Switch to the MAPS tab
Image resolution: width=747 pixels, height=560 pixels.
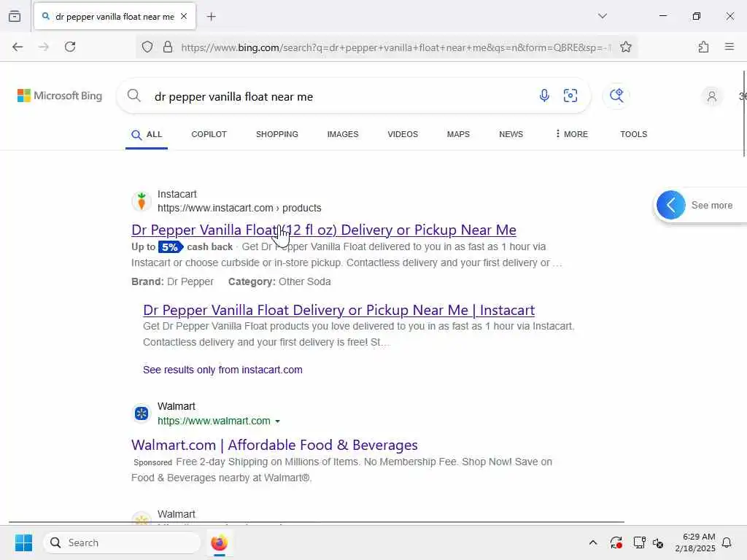(x=458, y=134)
